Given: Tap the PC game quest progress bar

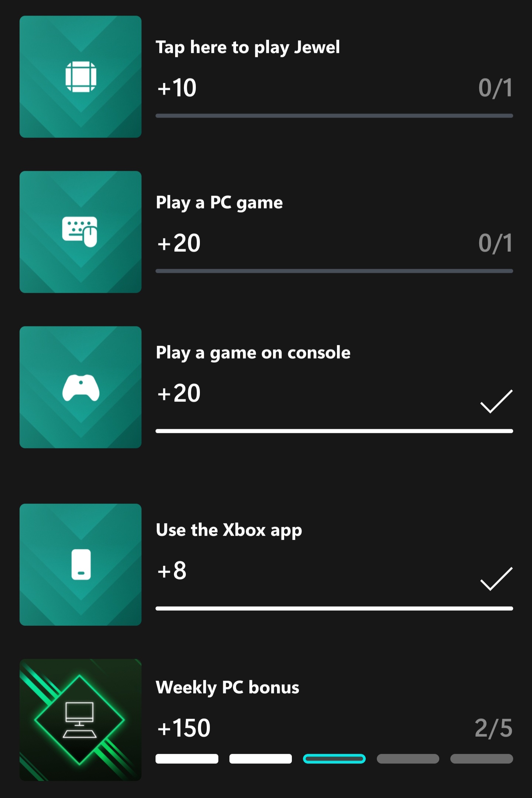Looking at the screenshot, I should tap(334, 271).
